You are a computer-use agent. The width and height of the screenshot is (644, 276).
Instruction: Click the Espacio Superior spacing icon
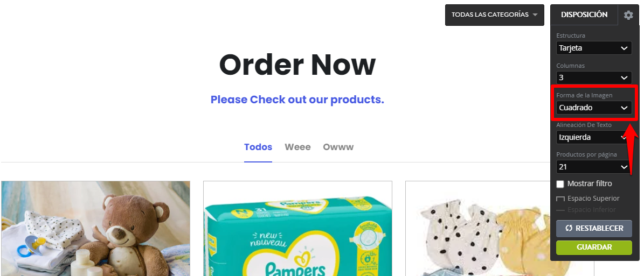[x=560, y=199]
